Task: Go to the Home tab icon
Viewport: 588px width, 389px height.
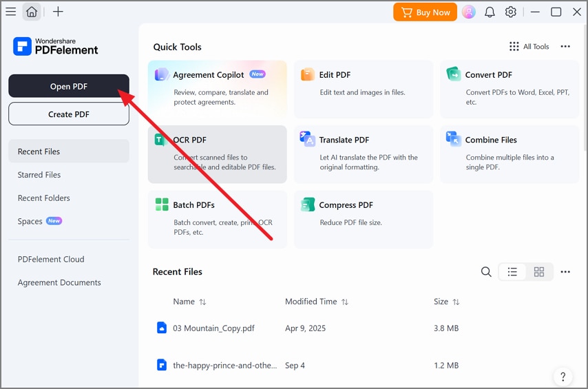Action: tap(32, 12)
